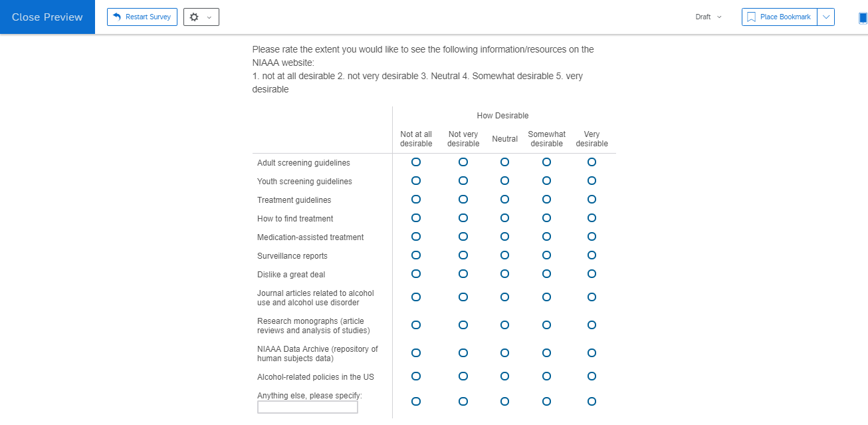Expand the Draft version dropdown
The image size is (868, 425).
(708, 17)
